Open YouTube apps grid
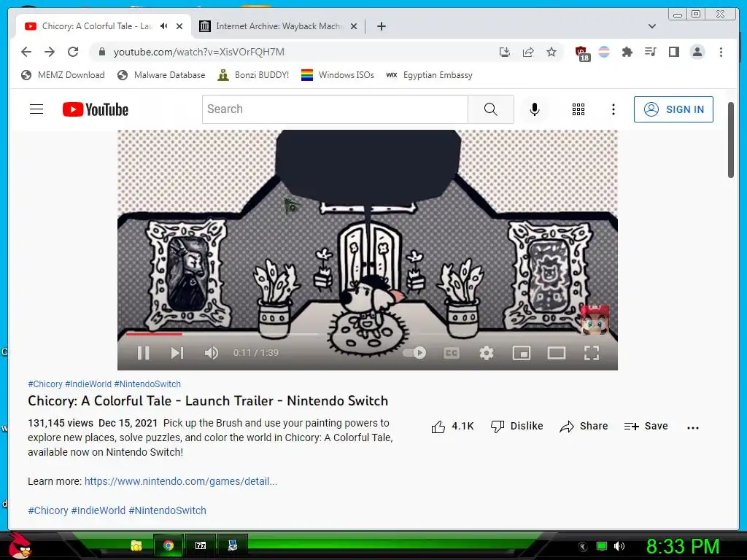The width and height of the screenshot is (747, 560). [x=578, y=109]
